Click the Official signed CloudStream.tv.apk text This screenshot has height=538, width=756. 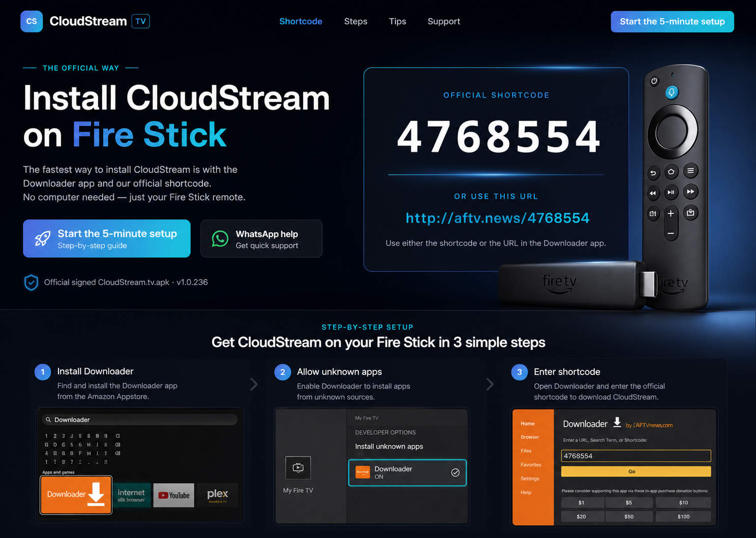coord(107,282)
